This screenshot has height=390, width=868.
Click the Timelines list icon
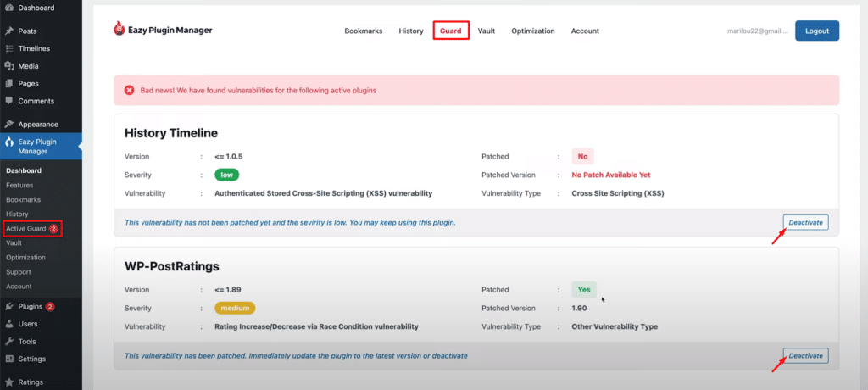8,49
